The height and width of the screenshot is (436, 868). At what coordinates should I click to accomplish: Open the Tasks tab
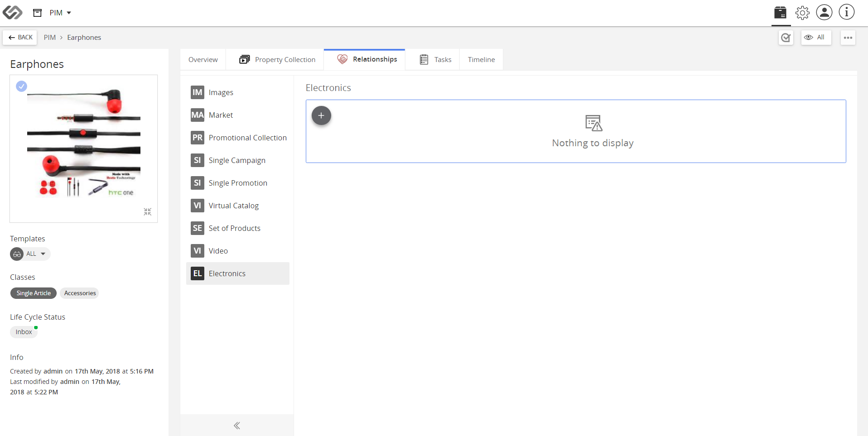pos(433,60)
